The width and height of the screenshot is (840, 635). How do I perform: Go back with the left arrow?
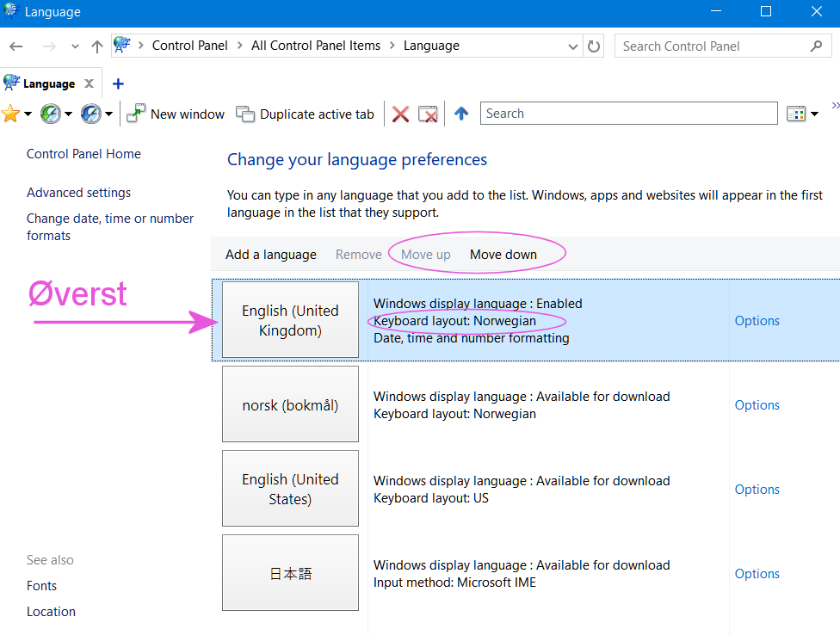point(16,46)
